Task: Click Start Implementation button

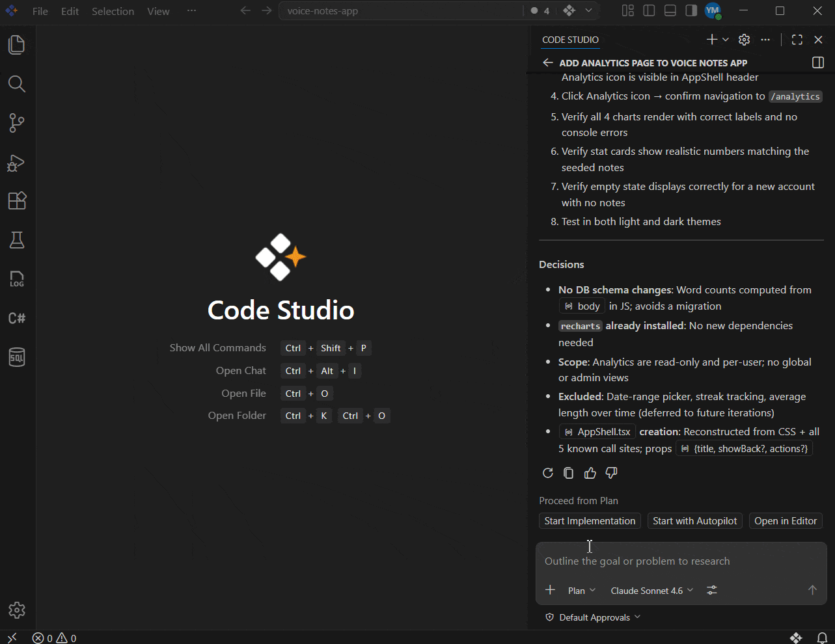Action: coord(590,521)
